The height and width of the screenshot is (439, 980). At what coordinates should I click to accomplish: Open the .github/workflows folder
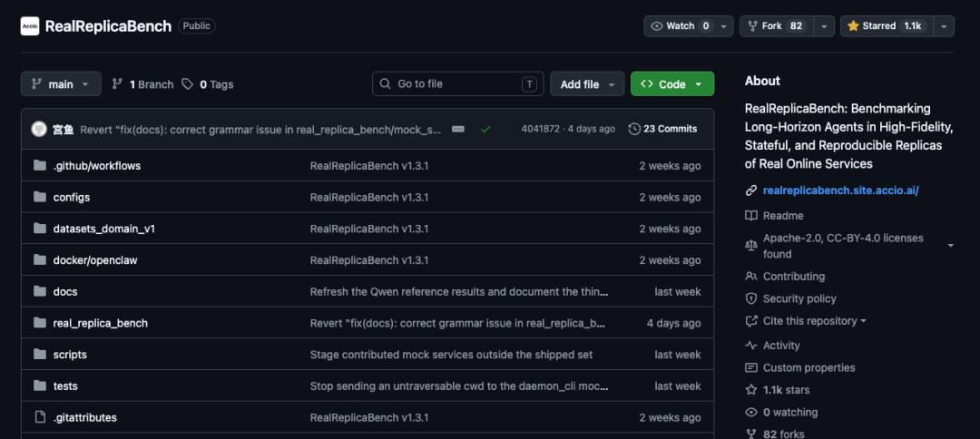(x=97, y=165)
